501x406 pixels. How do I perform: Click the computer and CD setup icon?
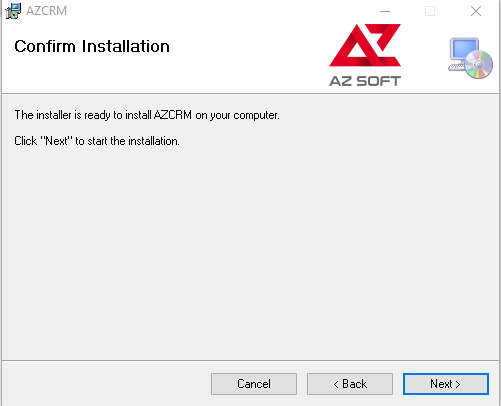click(x=470, y=58)
